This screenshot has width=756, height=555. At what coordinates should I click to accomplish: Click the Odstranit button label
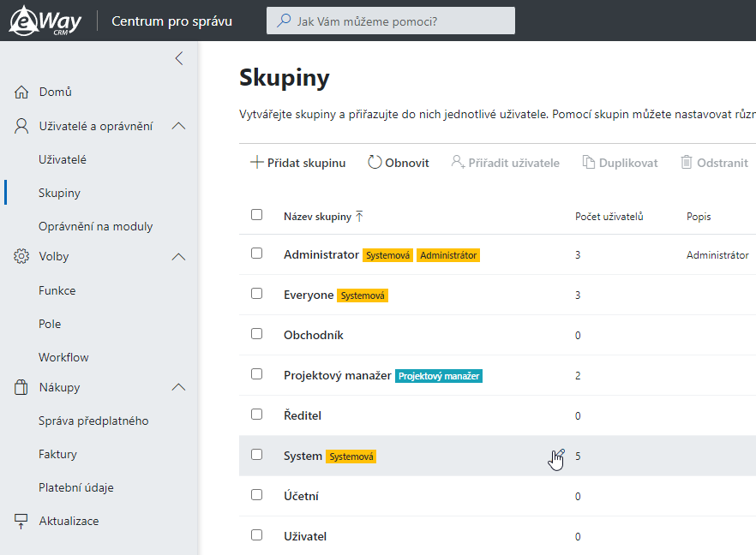coord(723,163)
